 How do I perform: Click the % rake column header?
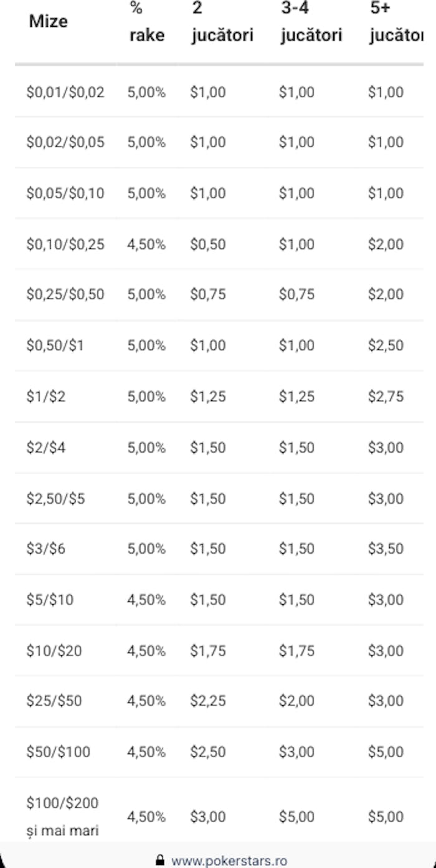[147, 22]
